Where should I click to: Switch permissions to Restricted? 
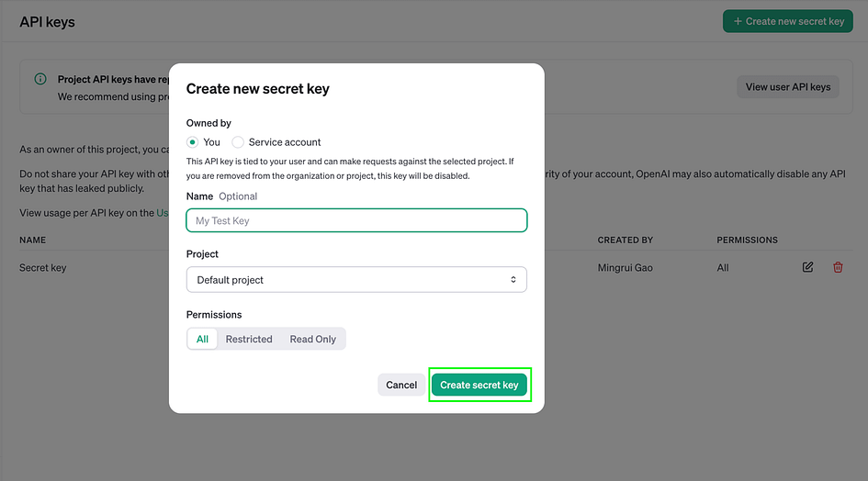249,339
